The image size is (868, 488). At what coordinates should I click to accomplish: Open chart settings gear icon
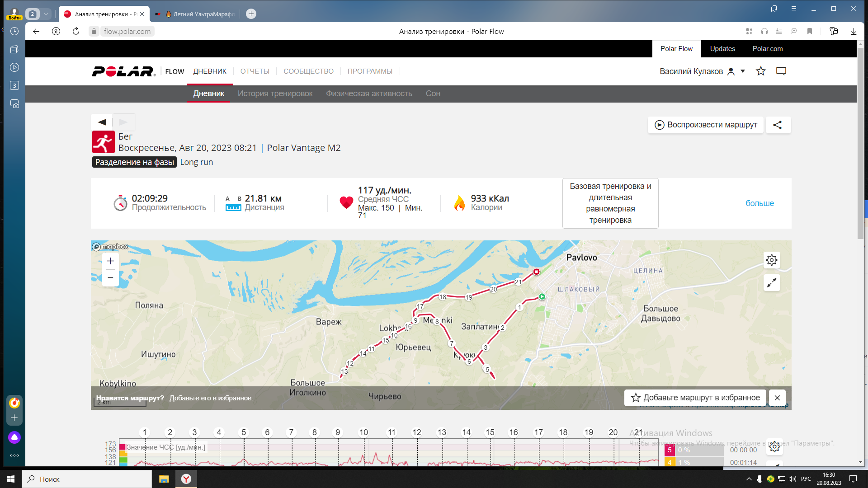click(774, 447)
